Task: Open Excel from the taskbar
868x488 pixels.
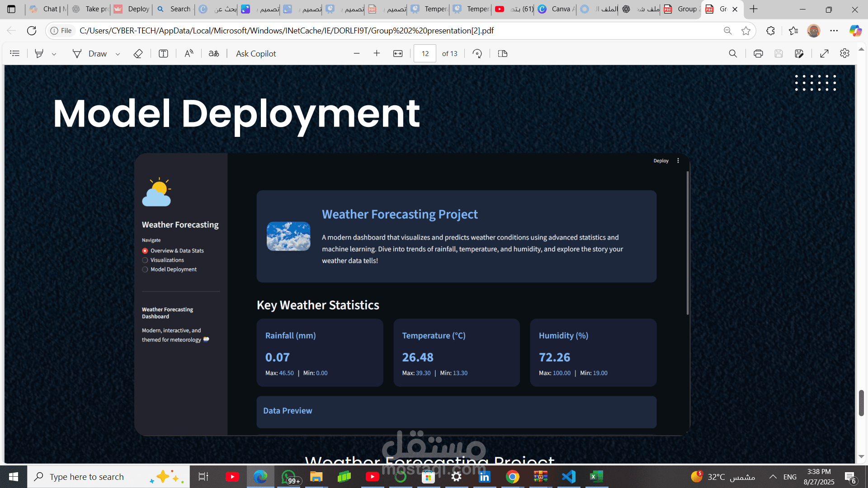Action: (596, 477)
